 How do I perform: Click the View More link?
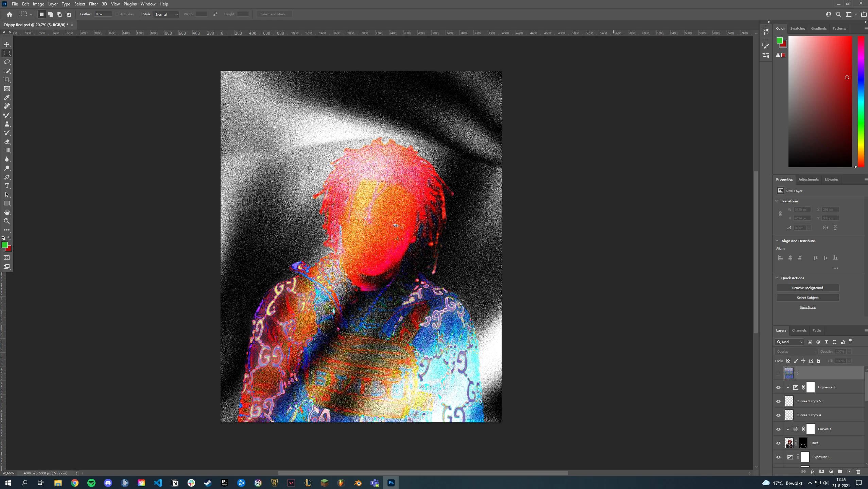click(x=808, y=307)
